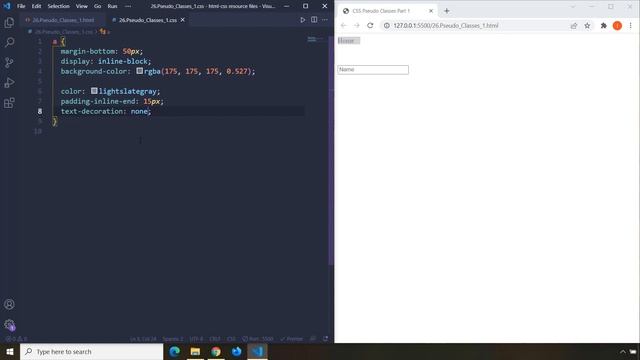Open Firefox from taskbar
The height and width of the screenshot is (360, 640).
(236, 351)
